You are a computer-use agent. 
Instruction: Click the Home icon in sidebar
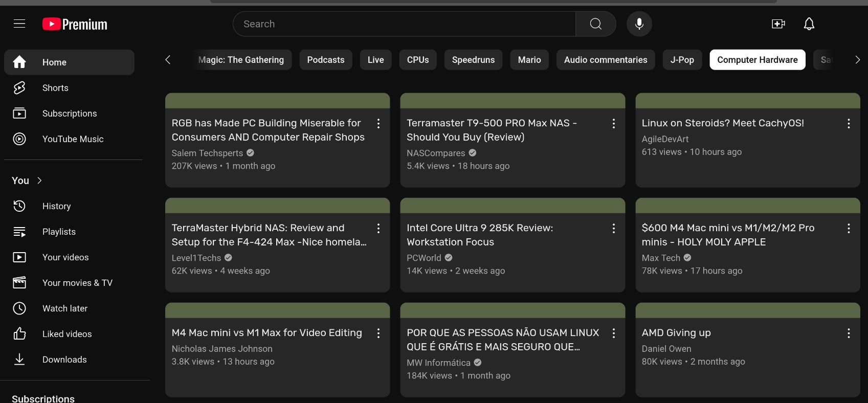click(x=19, y=62)
